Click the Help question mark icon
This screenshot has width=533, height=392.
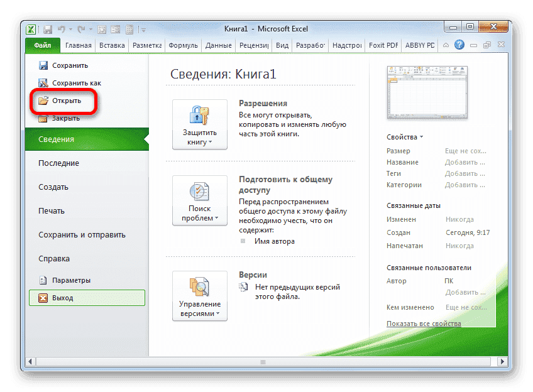tap(459, 45)
